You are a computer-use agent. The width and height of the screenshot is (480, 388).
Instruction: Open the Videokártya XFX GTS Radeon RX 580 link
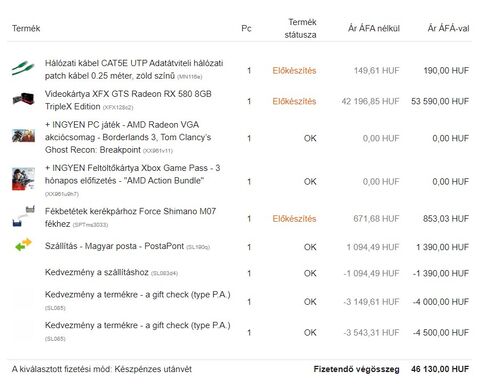128,100
